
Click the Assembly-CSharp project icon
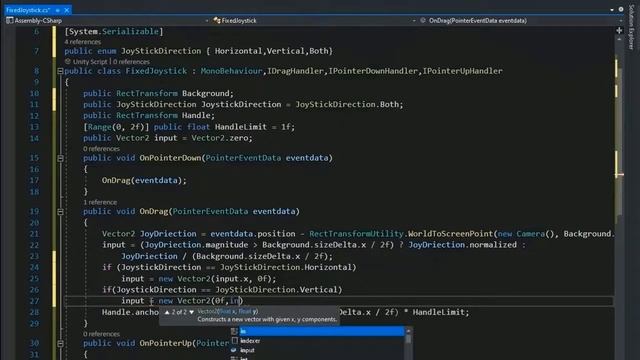pyautogui.click(x=9, y=20)
